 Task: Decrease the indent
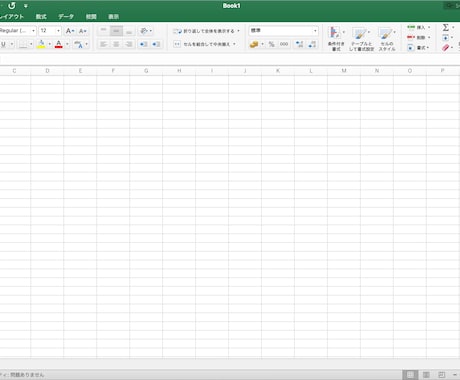coord(144,44)
